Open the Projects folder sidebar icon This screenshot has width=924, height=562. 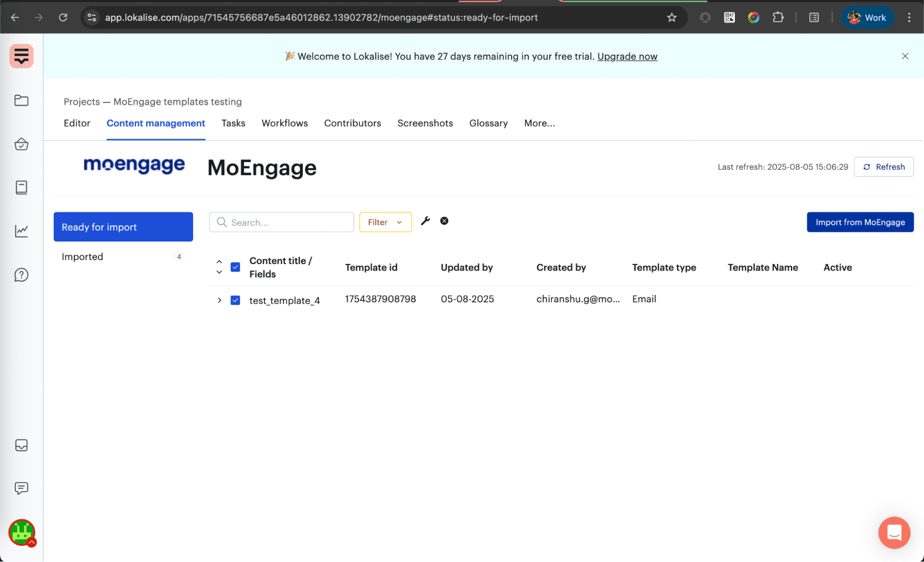coord(21,100)
